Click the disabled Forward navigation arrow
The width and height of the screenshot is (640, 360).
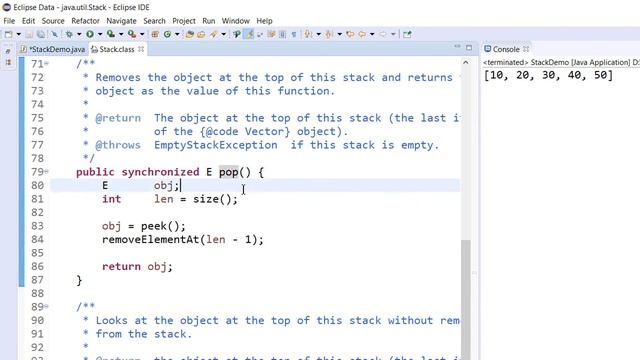click(x=383, y=34)
